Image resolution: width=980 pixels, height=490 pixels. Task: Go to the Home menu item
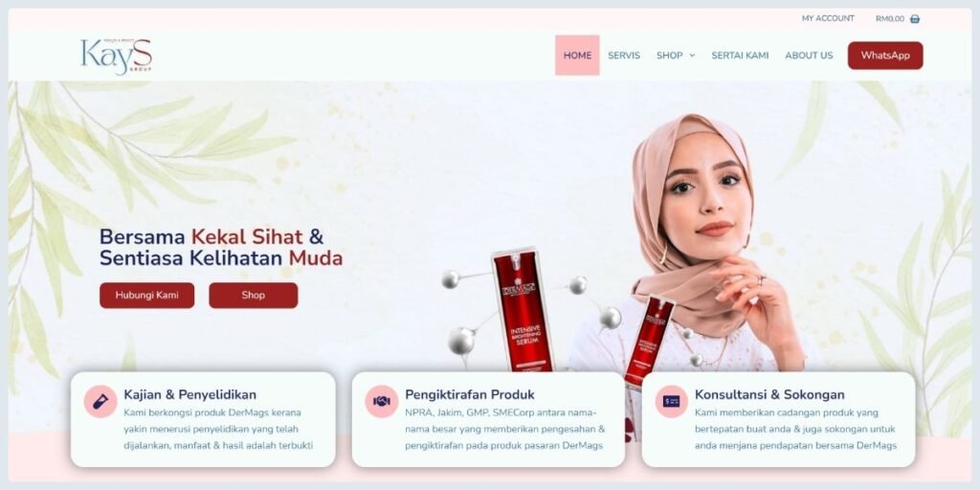[x=577, y=56]
